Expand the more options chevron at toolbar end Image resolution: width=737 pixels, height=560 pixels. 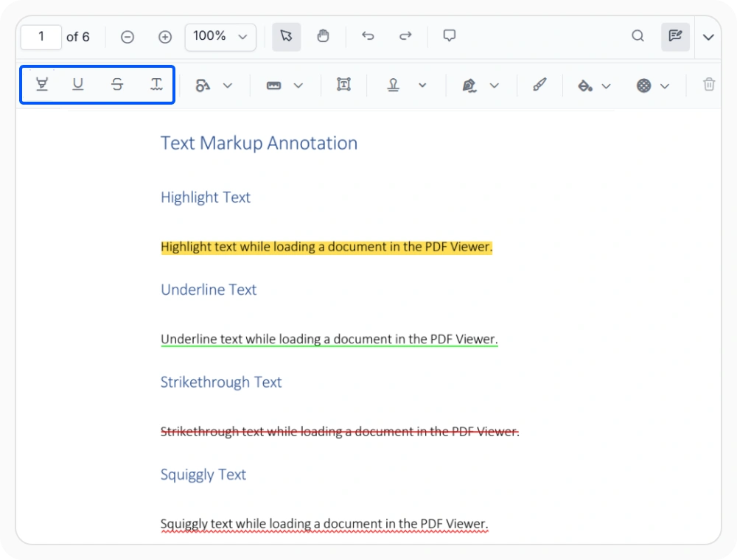point(708,37)
